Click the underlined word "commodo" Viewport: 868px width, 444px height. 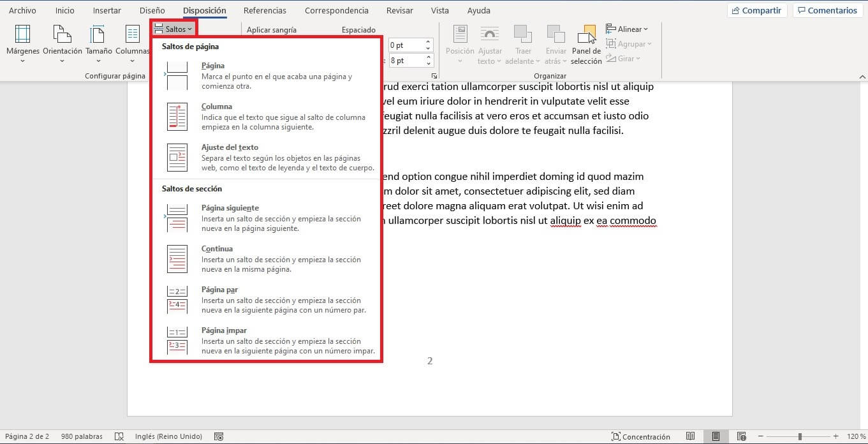coord(633,221)
